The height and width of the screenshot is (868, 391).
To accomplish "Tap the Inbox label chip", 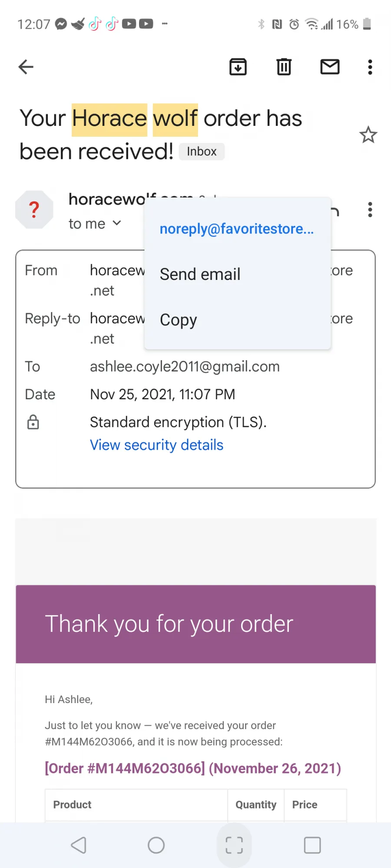I will click(202, 151).
